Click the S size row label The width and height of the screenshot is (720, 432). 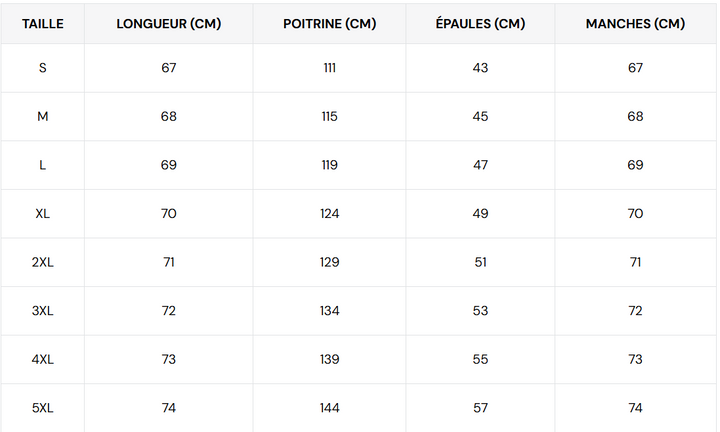(x=42, y=68)
